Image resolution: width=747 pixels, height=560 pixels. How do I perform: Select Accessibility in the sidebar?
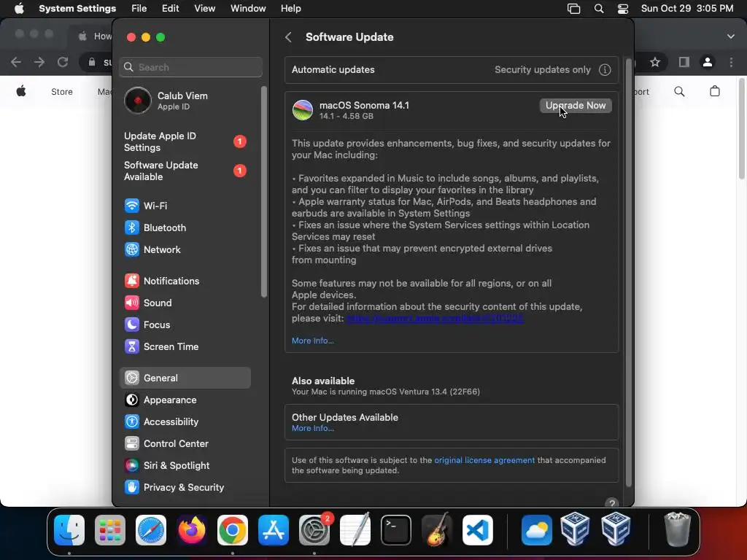click(x=185, y=422)
